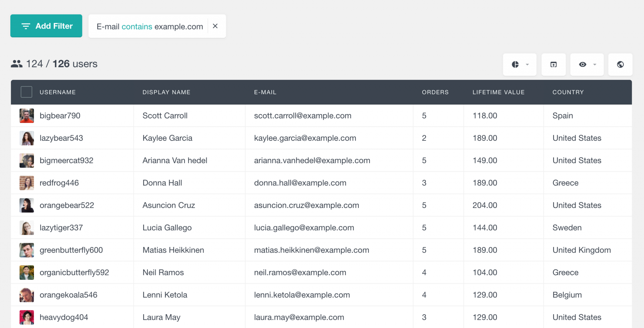Open the globe map view icon
Image resolution: width=644 pixels, height=328 pixels.
(x=620, y=64)
